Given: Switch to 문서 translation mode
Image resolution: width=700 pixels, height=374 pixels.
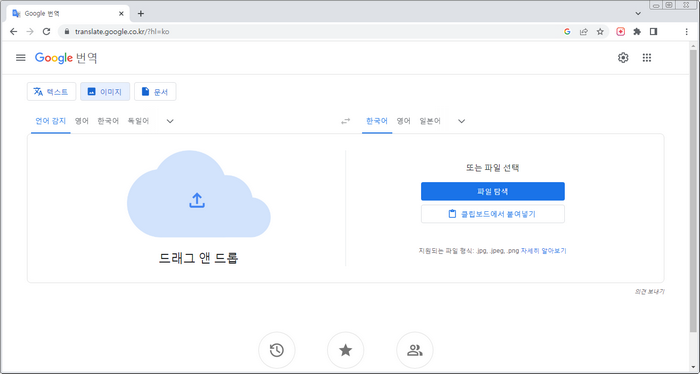Looking at the screenshot, I should point(155,91).
